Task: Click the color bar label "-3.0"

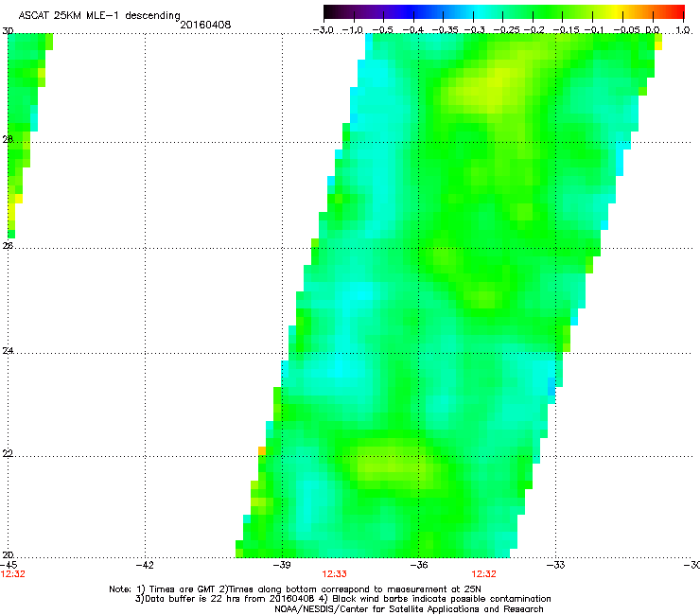Action: (323, 30)
